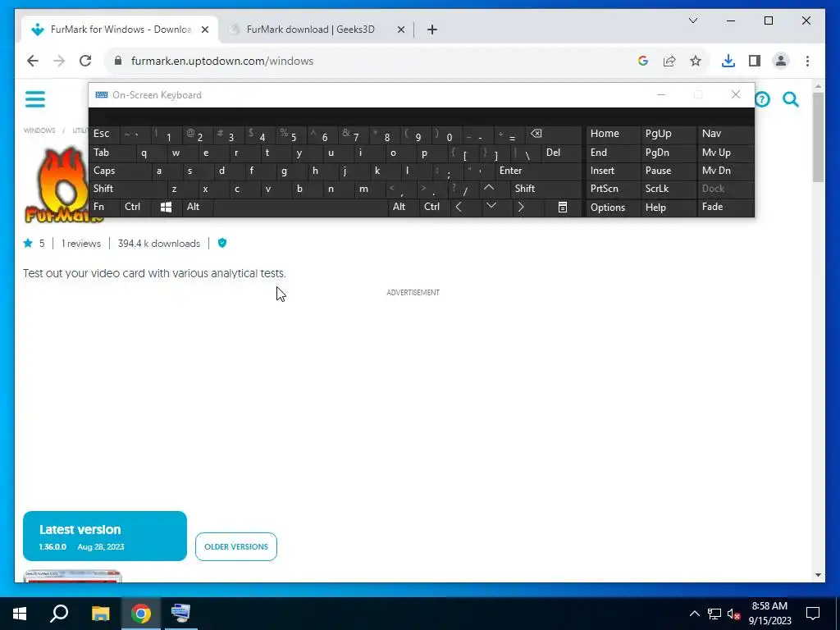Screen dimensions: 840x630
Task: Click the scrollbar down arrow
Action: tap(818, 575)
